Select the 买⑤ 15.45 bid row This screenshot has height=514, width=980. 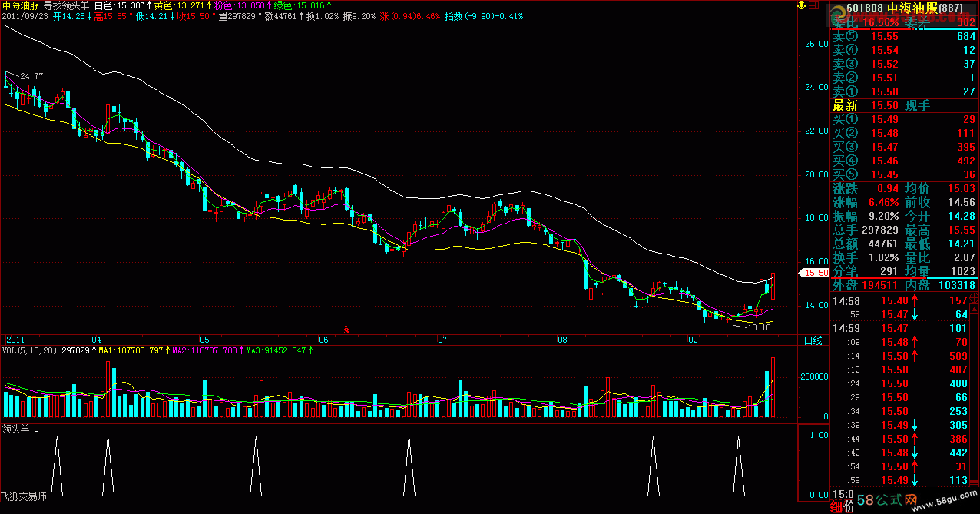(905, 174)
